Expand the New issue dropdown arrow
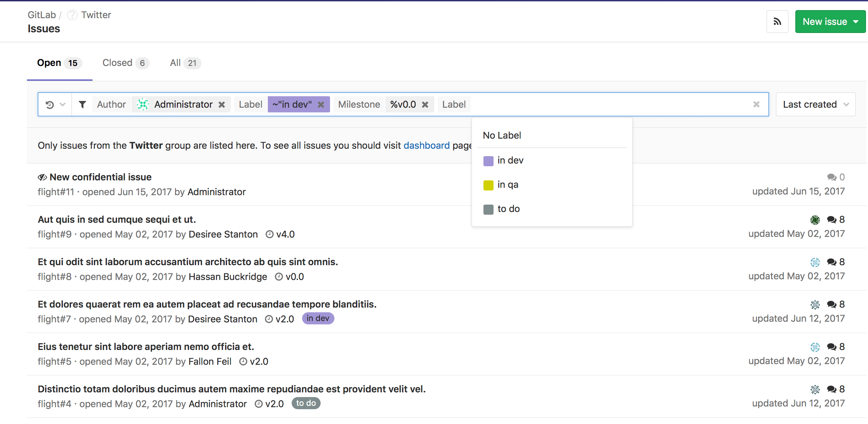Image resolution: width=868 pixels, height=424 pixels. click(x=854, y=22)
